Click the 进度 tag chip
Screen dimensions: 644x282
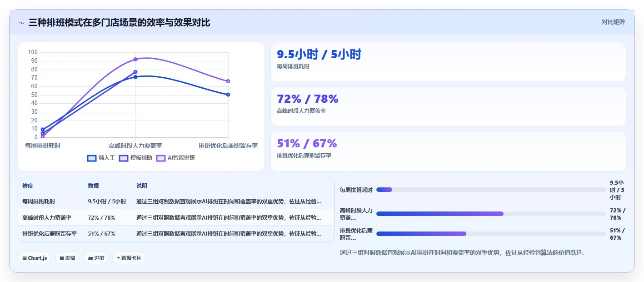pyautogui.click(x=96, y=258)
